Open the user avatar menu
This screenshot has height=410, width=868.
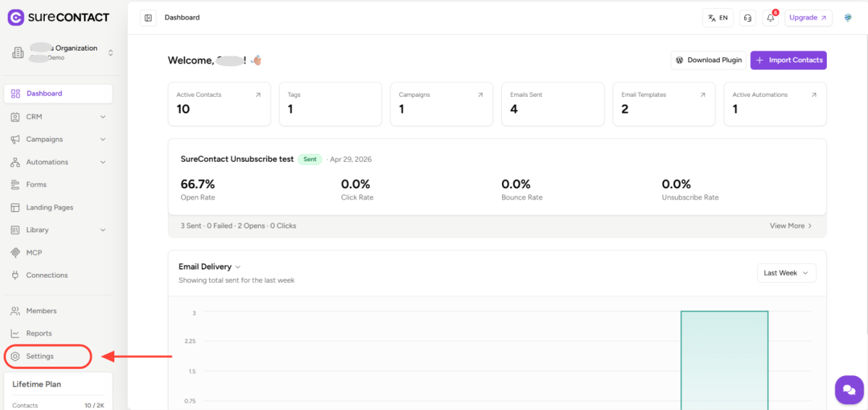click(x=848, y=18)
